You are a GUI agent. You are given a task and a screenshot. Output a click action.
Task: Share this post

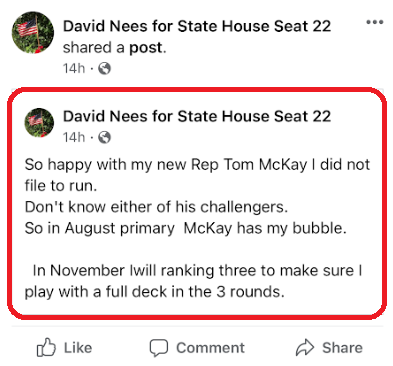click(x=329, y=348)
